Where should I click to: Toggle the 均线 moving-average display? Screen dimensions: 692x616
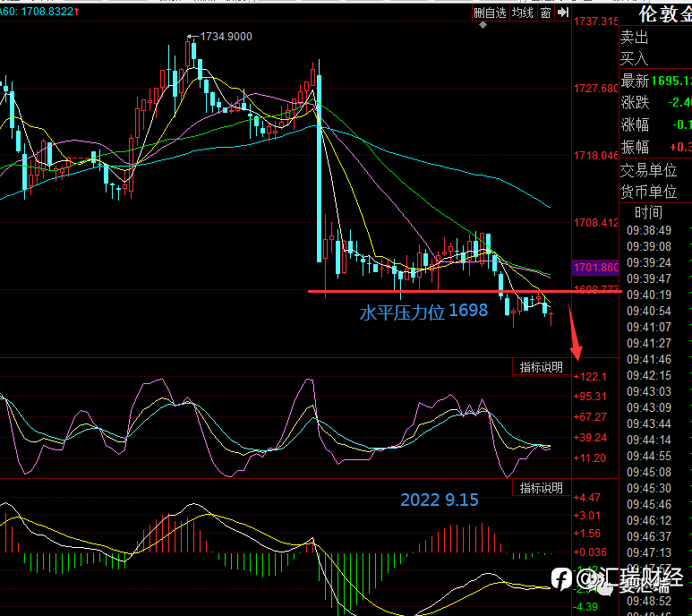(x=523, y=13)
